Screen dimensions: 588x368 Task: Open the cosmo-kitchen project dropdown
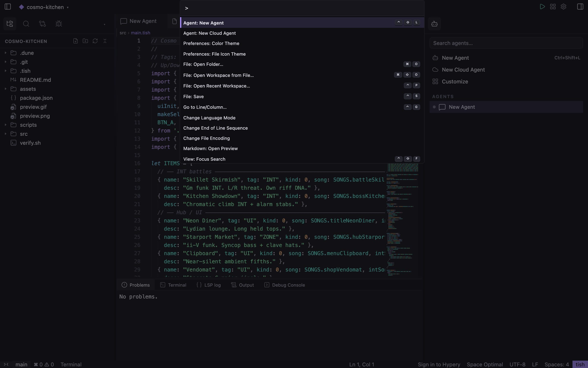click(44, 7)
